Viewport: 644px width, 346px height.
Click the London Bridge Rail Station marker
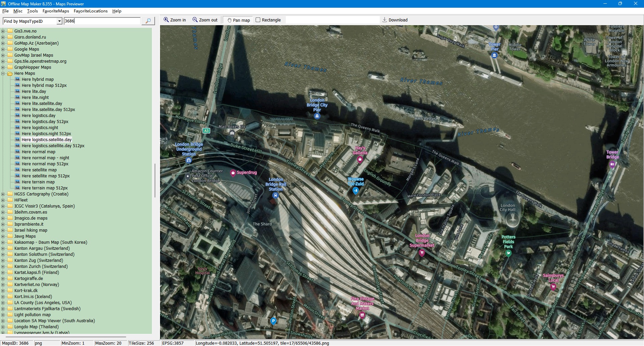coord(275,195)
